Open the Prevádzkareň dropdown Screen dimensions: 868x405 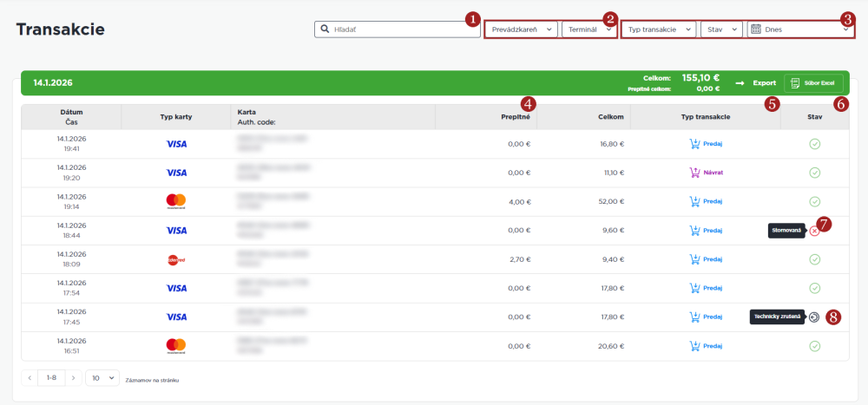pyautogui.click(x=522, y=29)
